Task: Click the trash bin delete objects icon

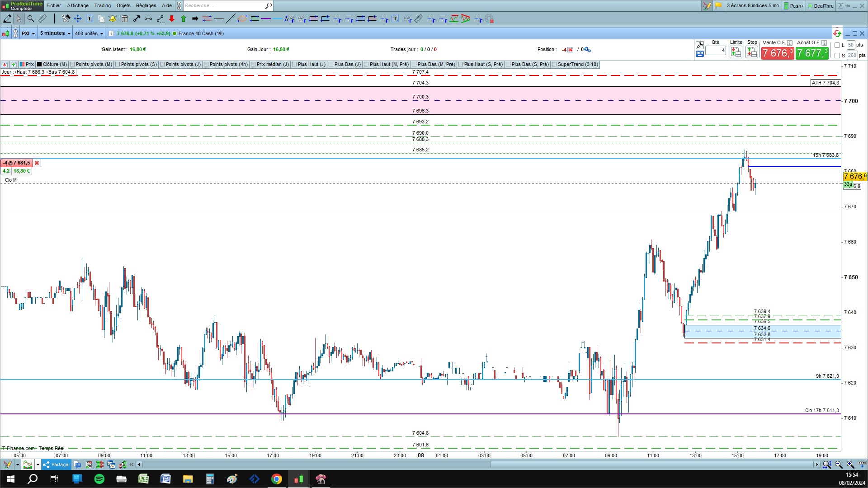Action: [x=125, y=19]
